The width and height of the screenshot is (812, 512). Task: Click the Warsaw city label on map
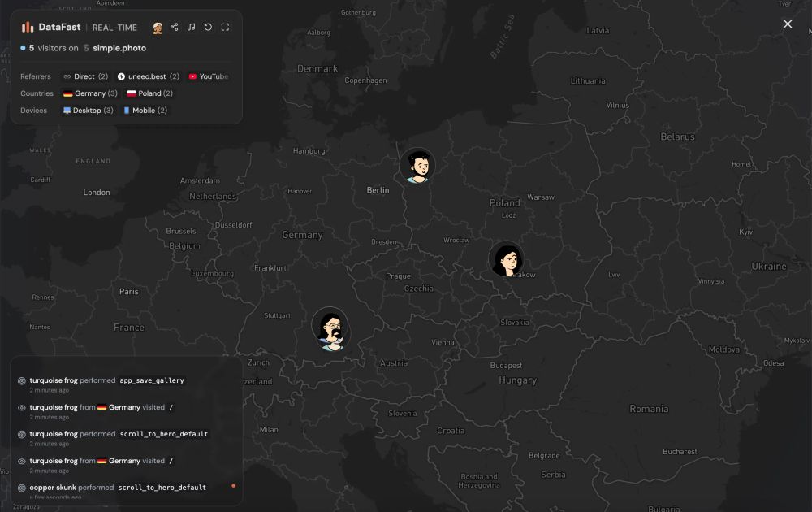(x=541, y=197)
